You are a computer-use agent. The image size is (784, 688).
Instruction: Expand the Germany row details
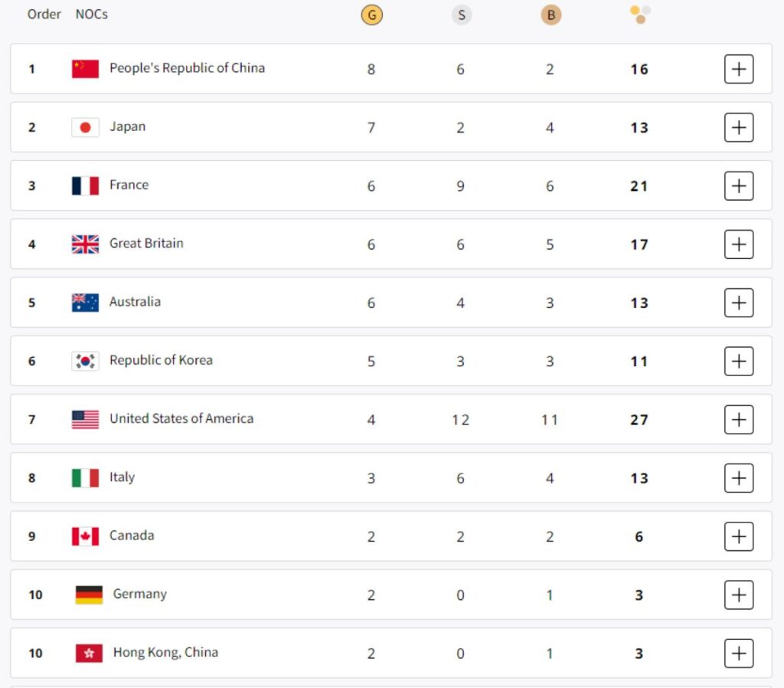point(738,595)
